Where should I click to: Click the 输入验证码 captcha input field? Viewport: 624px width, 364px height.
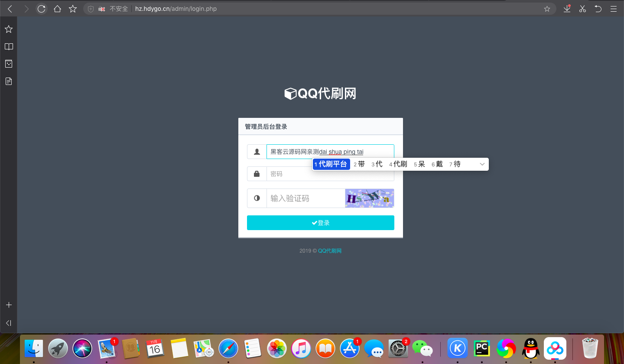(x=306, y=198)
